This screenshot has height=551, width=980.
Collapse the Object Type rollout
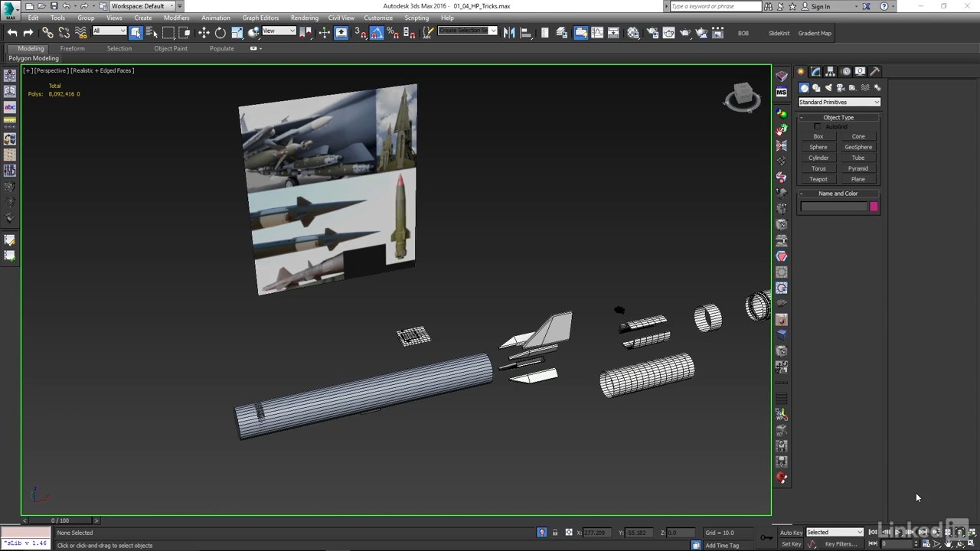838,117
